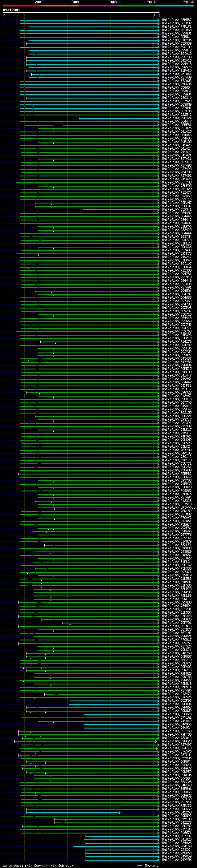197x868 pixels.
Task: Select the UniRef100_Q41425 label
Action: 177,132
